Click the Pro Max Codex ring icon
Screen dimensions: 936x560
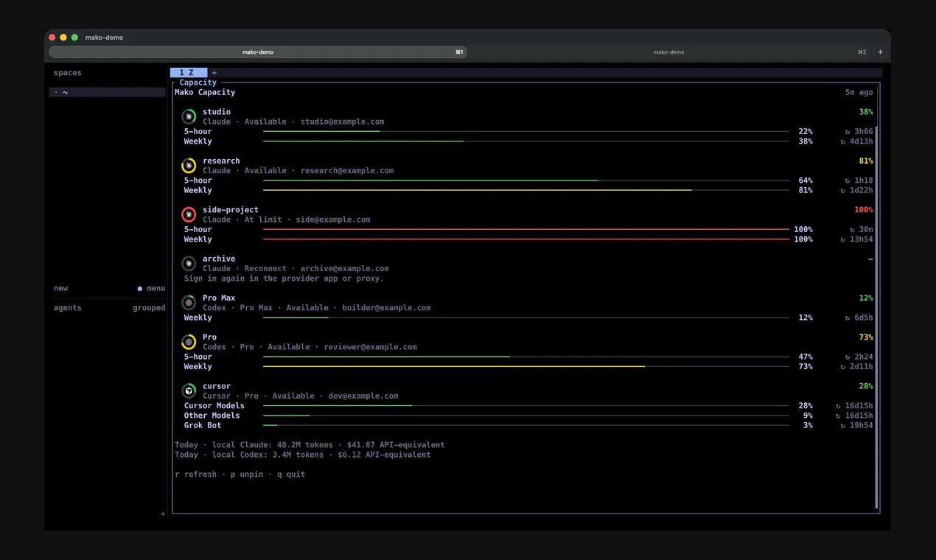189,303
